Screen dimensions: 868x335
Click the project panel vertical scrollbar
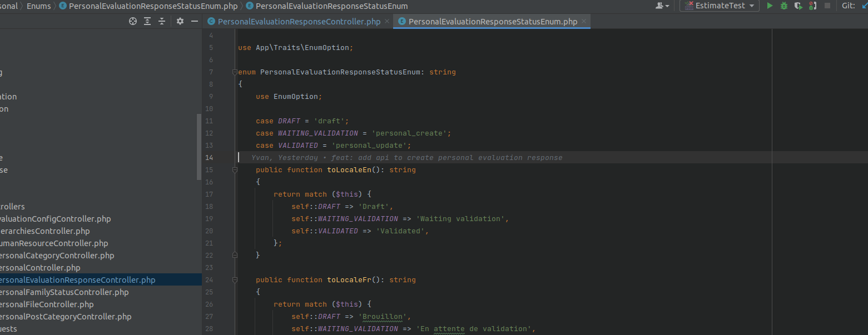point(199,147)
